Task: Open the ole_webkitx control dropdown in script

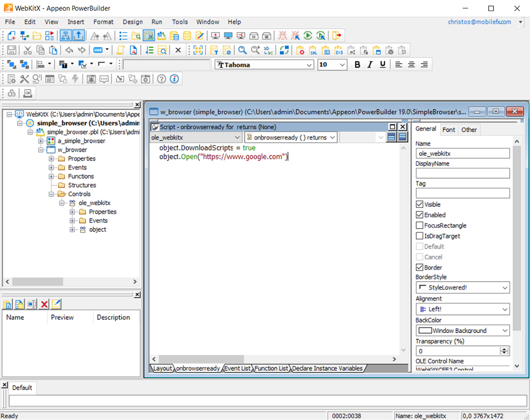Action: [x=237, y=137]
